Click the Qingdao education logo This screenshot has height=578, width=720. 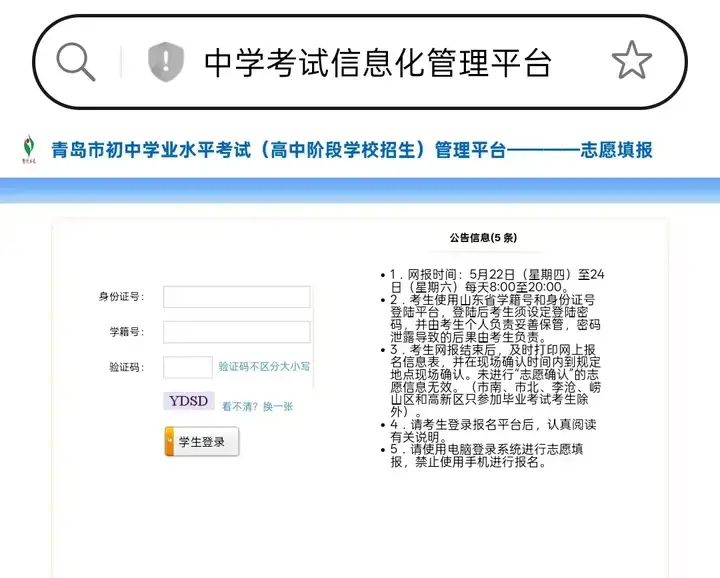(x=29, y=149)
